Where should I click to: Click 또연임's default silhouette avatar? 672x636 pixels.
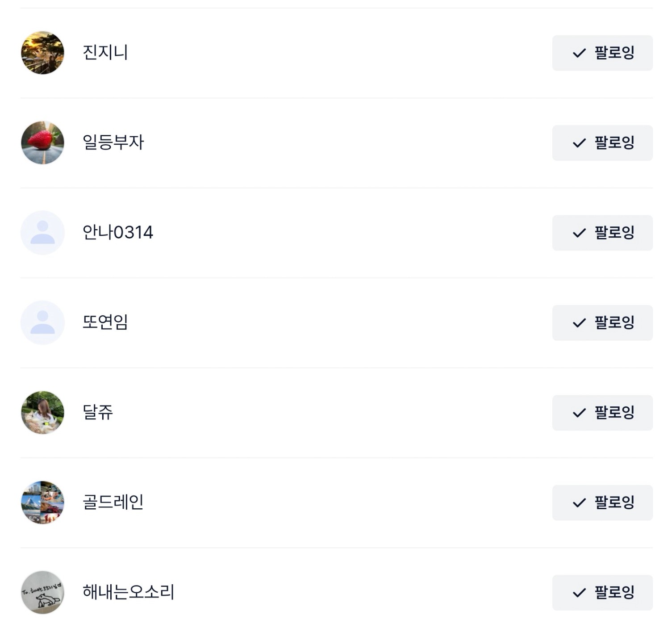42,322
